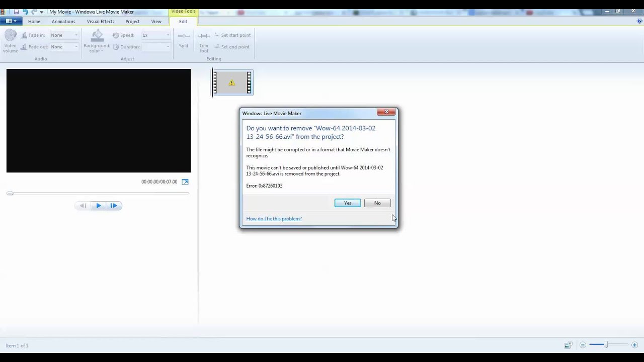
Task: Click the Fade out icon
Action: pyautogui.click(x=24, y=47)
